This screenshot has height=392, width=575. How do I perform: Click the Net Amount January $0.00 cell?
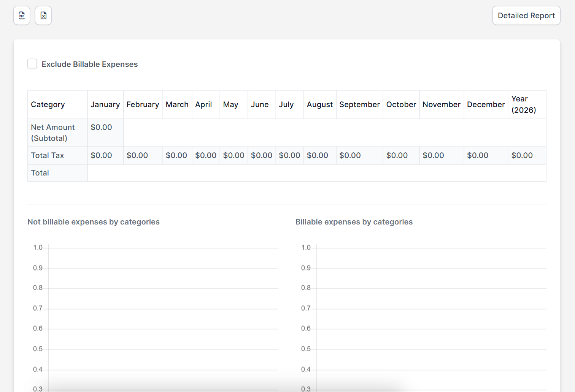coord(105,133)
